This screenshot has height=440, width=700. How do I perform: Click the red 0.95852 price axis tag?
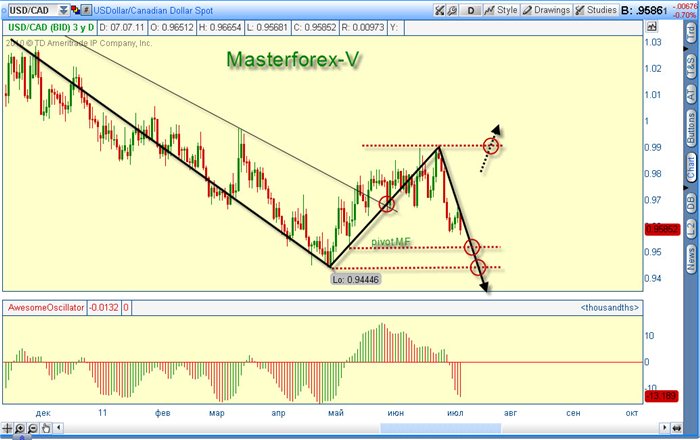tap(662, 229)
